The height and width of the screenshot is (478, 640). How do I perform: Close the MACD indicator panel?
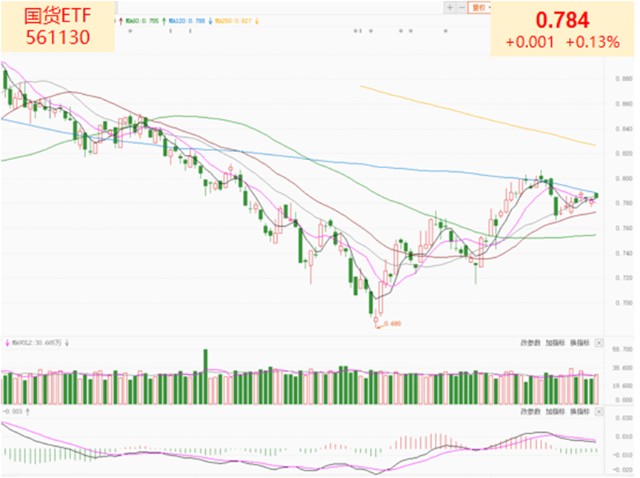click(x=599, y=411)
